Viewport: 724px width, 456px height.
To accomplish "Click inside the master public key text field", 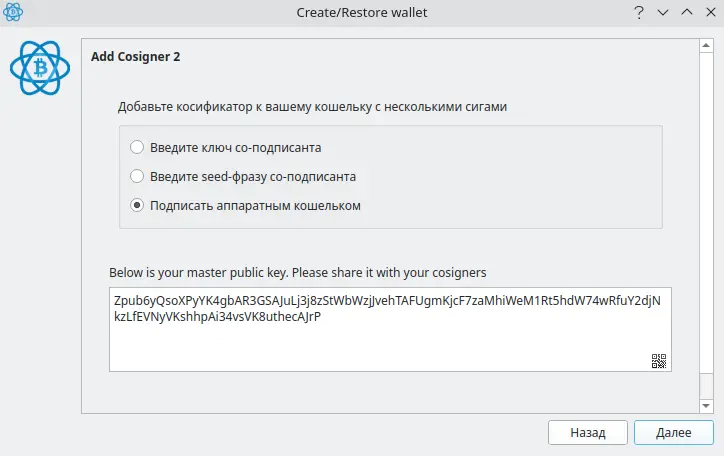I will [x=390, y=330].
